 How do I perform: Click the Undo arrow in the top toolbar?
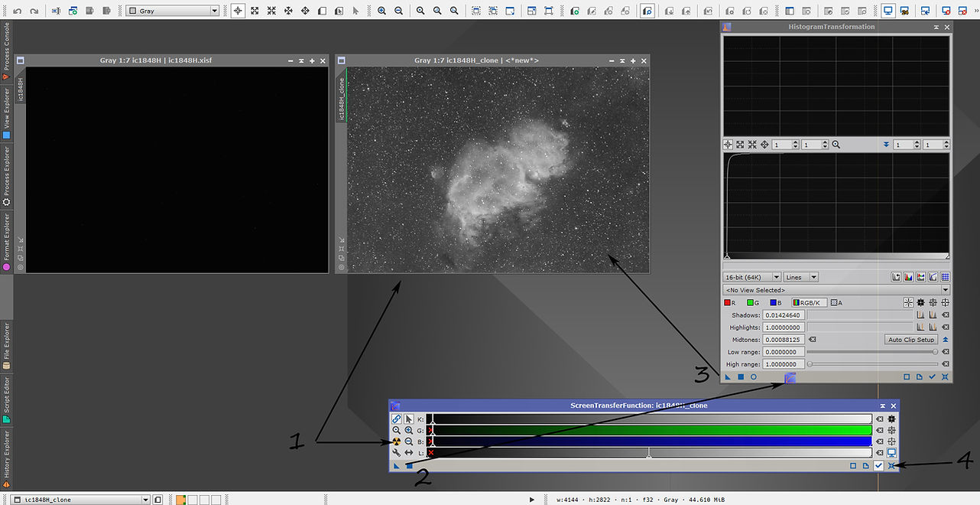[17, 11]
